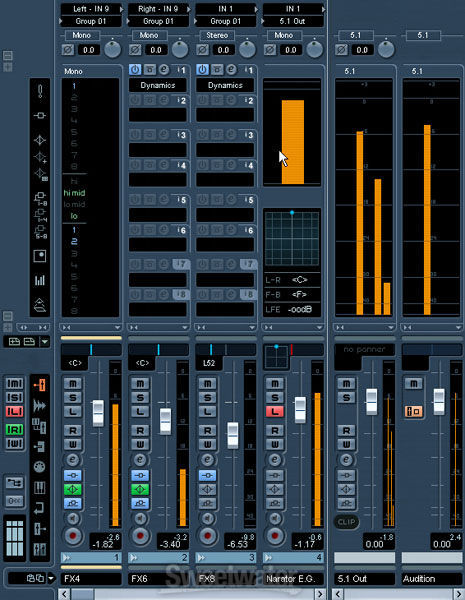Solo the FX8 channel
Screen dimensions: 465x600
pos(207,398)
